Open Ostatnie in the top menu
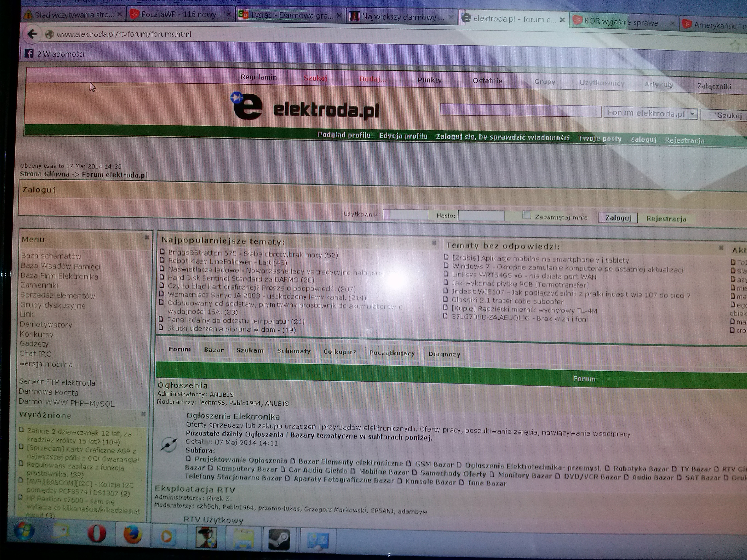 [487, 81]
